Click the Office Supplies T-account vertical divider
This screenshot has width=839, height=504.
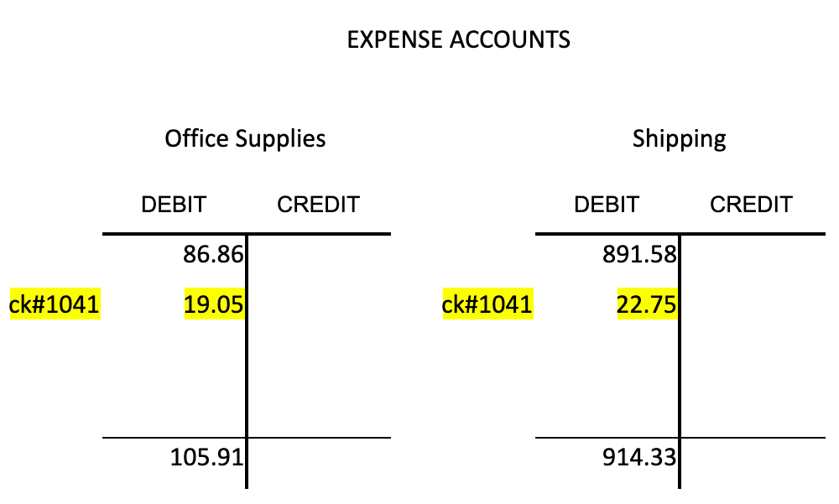[x=247, y=361]
